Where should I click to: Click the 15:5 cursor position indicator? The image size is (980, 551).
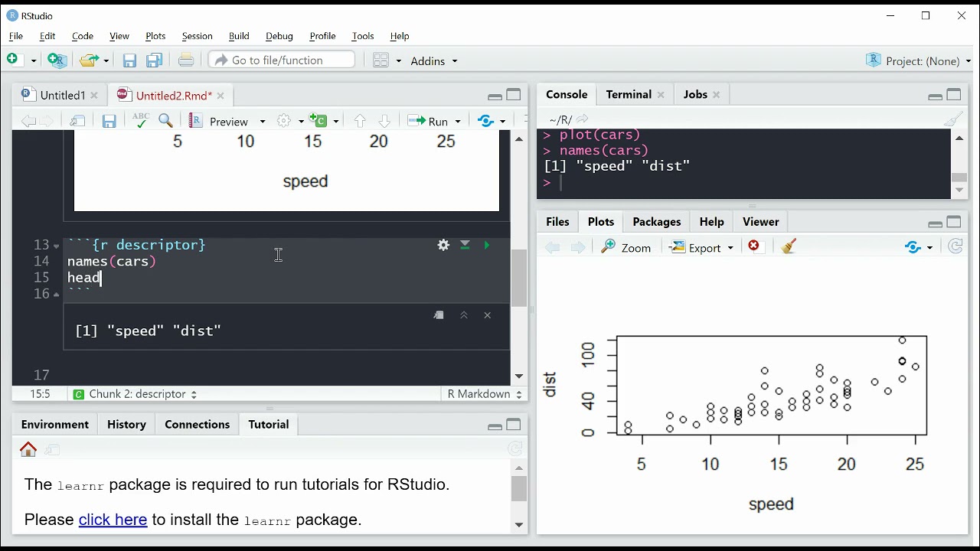click(x=40, y=394)
